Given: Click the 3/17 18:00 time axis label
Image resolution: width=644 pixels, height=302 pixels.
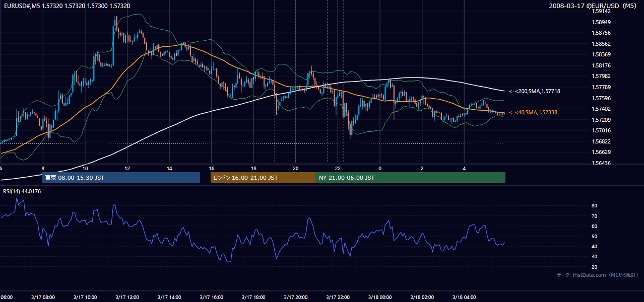Looking at the screenshot, I should point(253,297).
